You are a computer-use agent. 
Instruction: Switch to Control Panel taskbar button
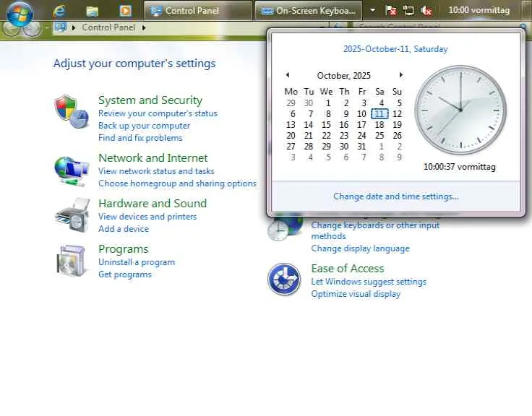coord(197,11)
